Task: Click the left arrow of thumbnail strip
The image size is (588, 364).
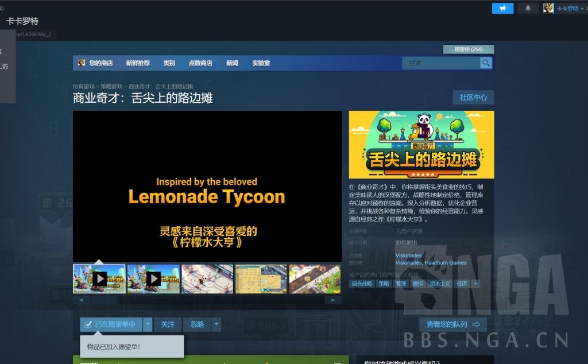Action: (81, 300)
